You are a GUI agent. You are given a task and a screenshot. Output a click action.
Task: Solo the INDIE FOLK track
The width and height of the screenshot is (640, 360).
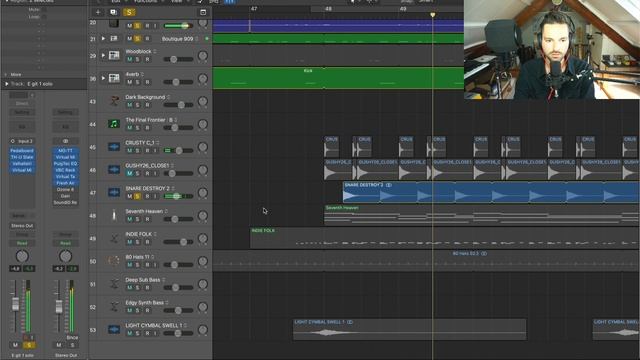coord(138,242)
